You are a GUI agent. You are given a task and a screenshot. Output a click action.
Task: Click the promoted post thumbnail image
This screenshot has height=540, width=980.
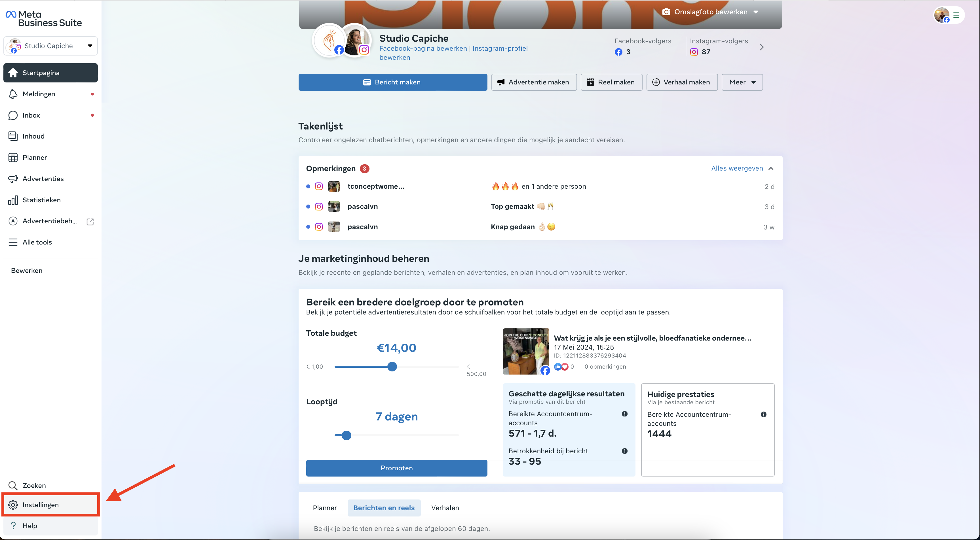526,352
